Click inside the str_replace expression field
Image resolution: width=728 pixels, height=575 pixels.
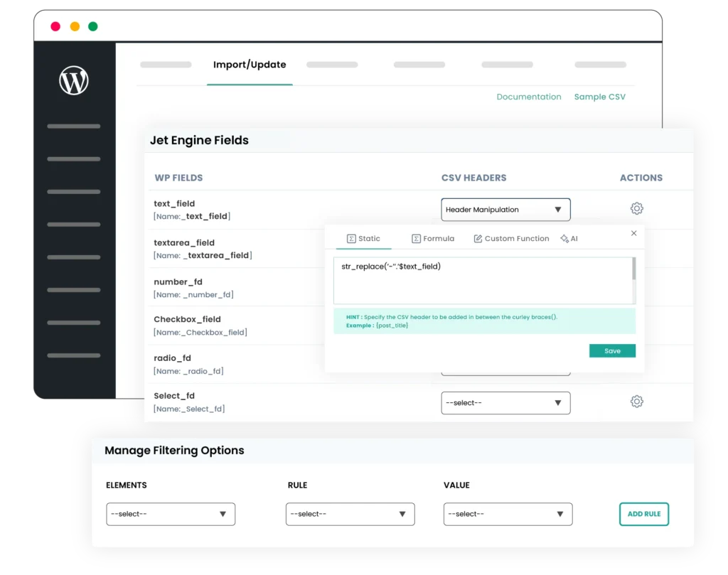click(x=427, y=279)
